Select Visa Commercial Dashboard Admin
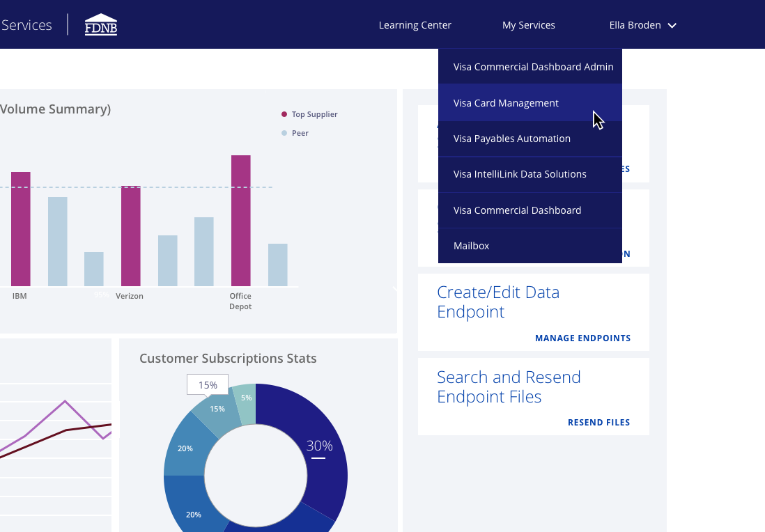 click(x=530, y=67)
